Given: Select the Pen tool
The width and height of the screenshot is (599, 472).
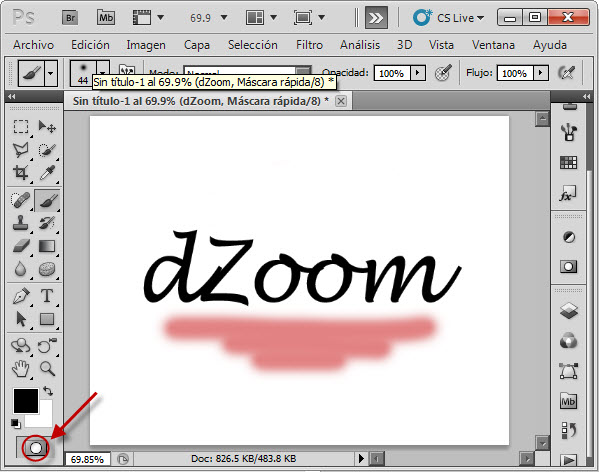Looking at the screenshot, I should (21, 296).
